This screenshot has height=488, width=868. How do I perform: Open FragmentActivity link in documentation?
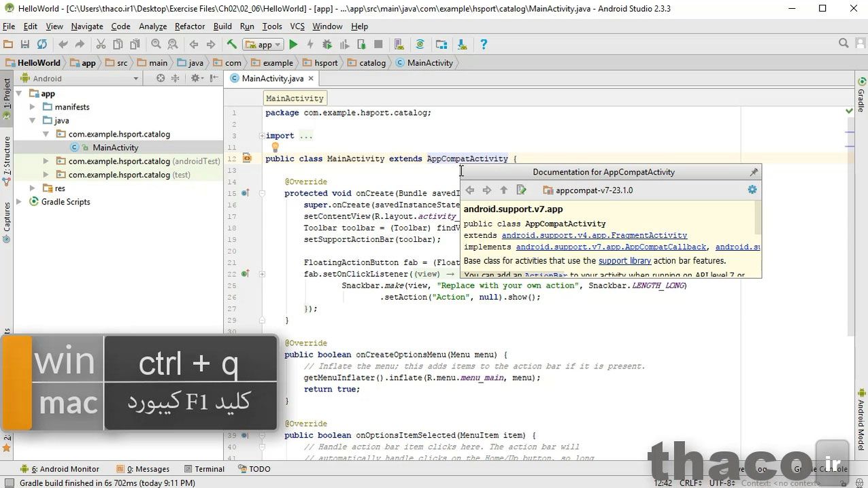click(595, 235)
